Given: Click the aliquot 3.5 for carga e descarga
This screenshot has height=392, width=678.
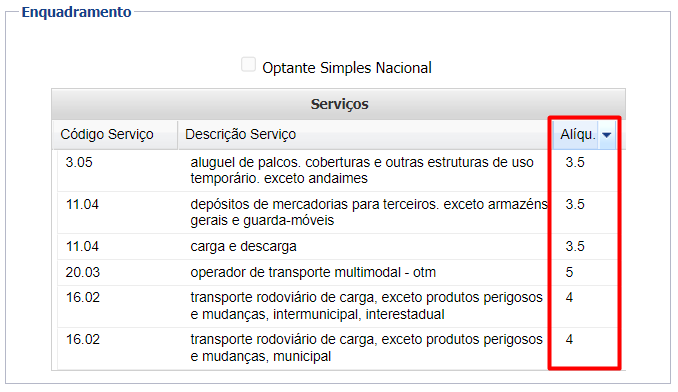Looking at the screenshot, I should click(575, 246).
